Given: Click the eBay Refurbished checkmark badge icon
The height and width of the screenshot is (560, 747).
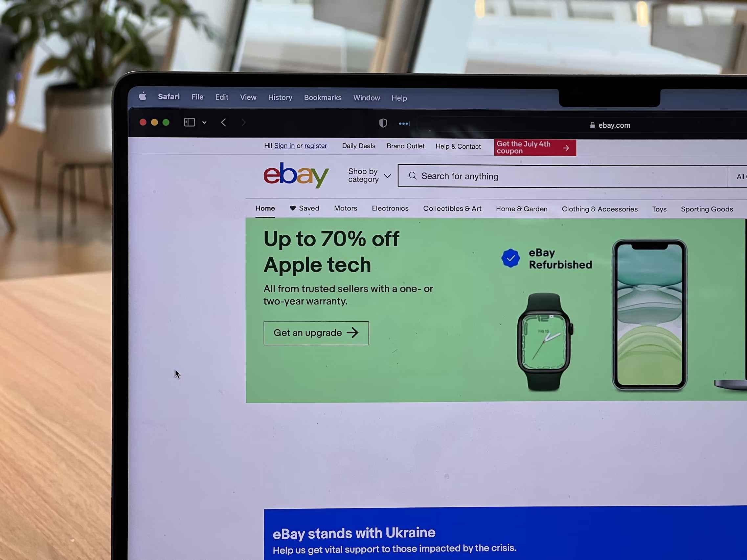Looking at the screenshot, I should (x=509, y=257).
